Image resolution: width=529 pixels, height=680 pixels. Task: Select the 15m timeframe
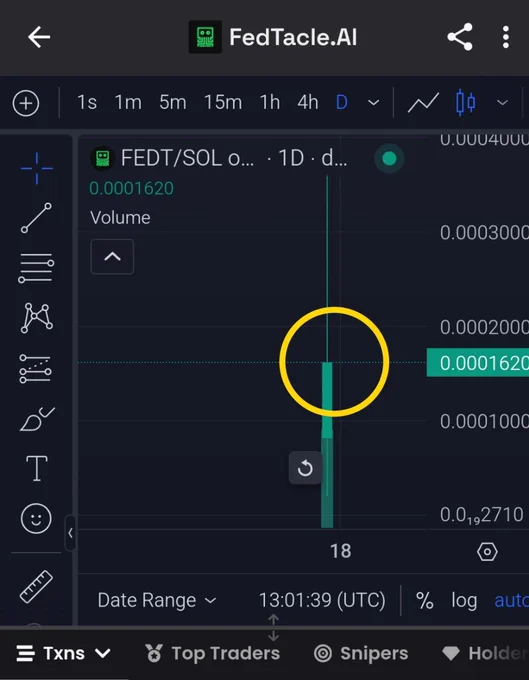(x=223, y=103)
